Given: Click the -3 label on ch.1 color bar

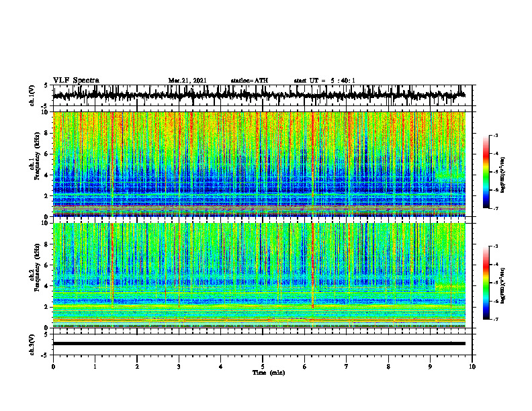Looking at the screenshot, I should (495, 135).
